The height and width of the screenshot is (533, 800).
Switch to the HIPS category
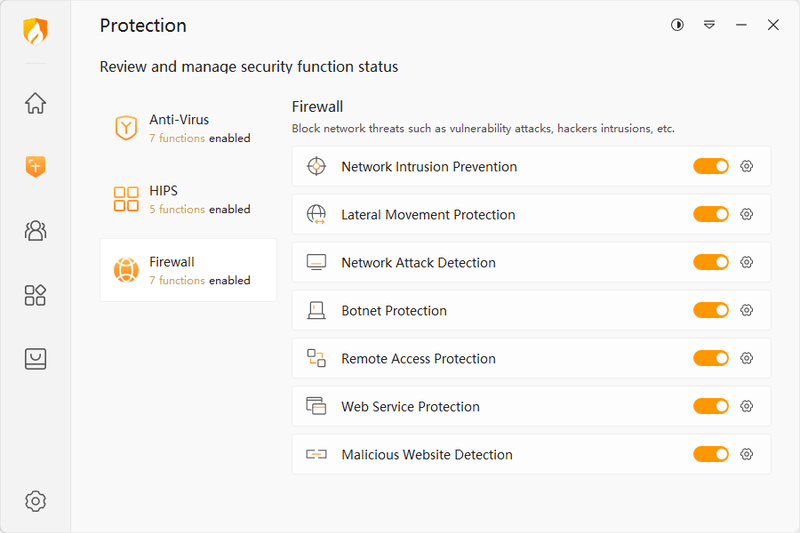click(188, 199)
